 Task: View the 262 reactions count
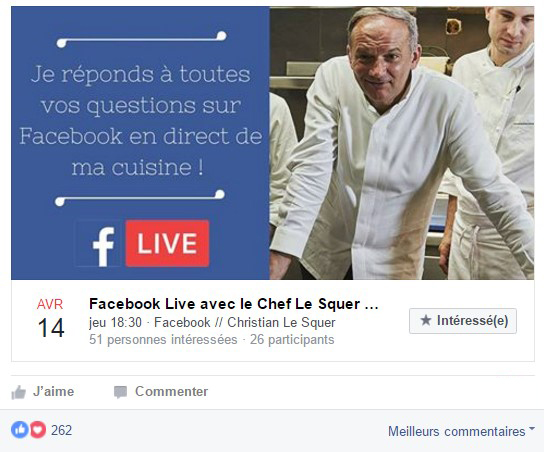[61, 430]
